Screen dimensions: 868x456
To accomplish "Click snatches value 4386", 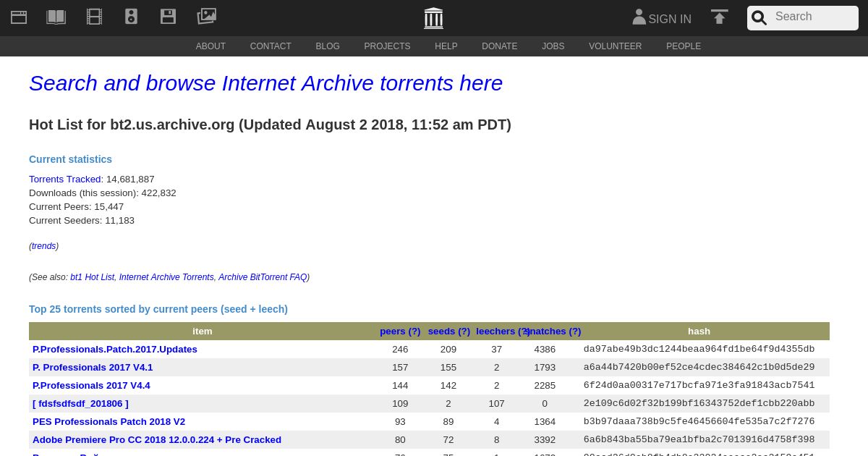I will [x=545, y=350].
